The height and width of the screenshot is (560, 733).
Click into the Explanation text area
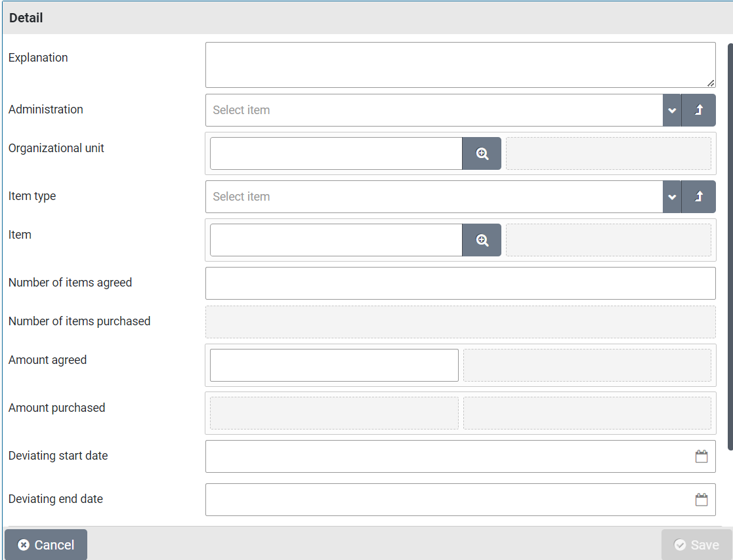point(459,65)
